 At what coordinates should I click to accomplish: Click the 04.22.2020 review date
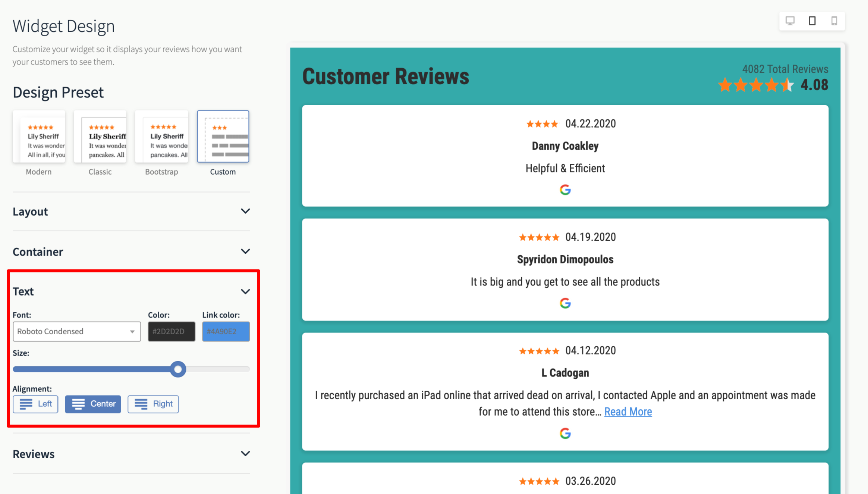pyautogui.click(x=591, y=124)
